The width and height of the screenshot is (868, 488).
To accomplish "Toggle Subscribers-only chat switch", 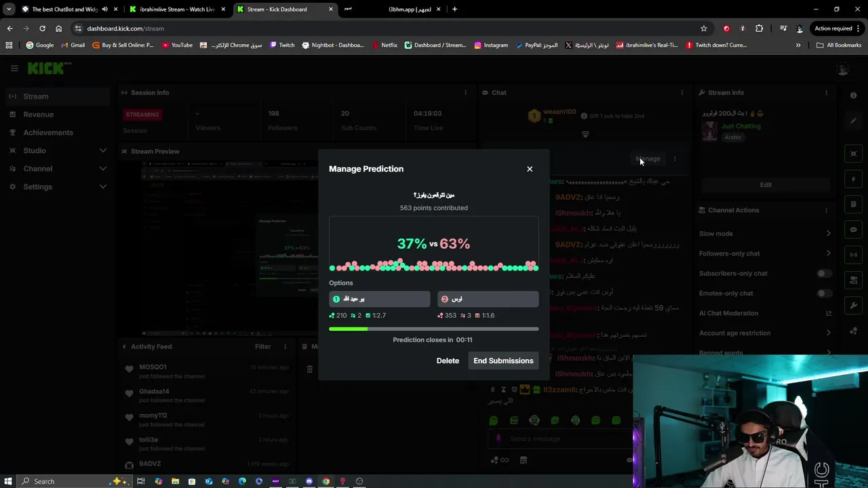I will 823,273.
